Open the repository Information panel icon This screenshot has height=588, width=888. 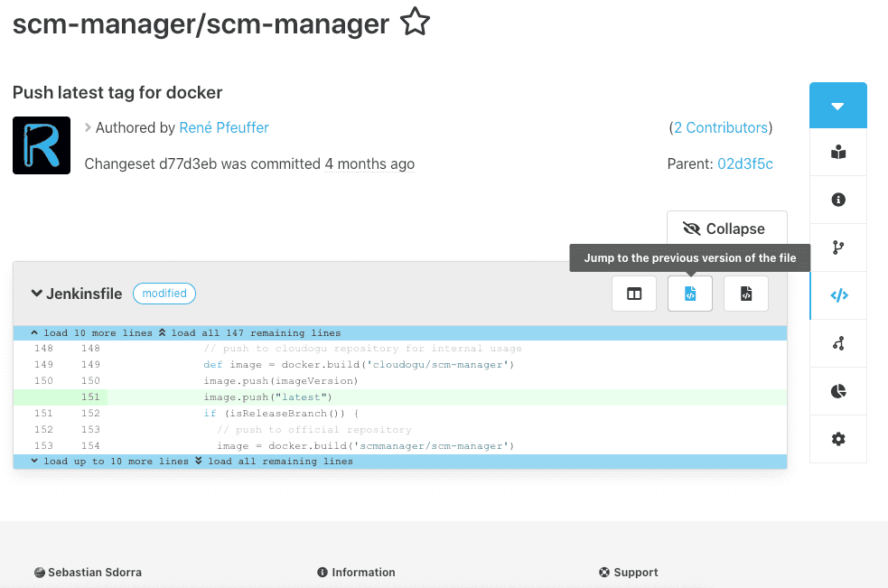(x=838, y=199)
